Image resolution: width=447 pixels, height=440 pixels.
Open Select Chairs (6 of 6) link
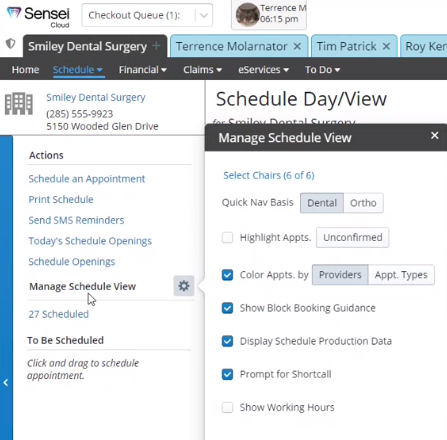click(269, 175)
